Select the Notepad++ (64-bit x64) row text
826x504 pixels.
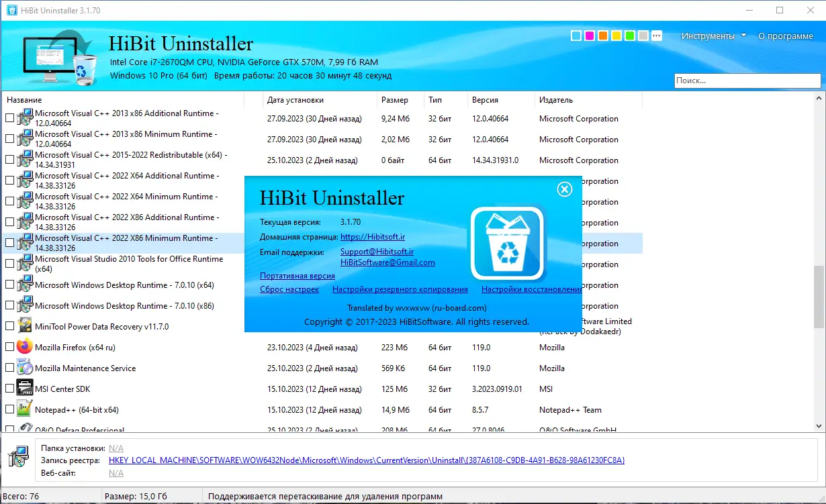pyautogui.click(x=77, y=409)
